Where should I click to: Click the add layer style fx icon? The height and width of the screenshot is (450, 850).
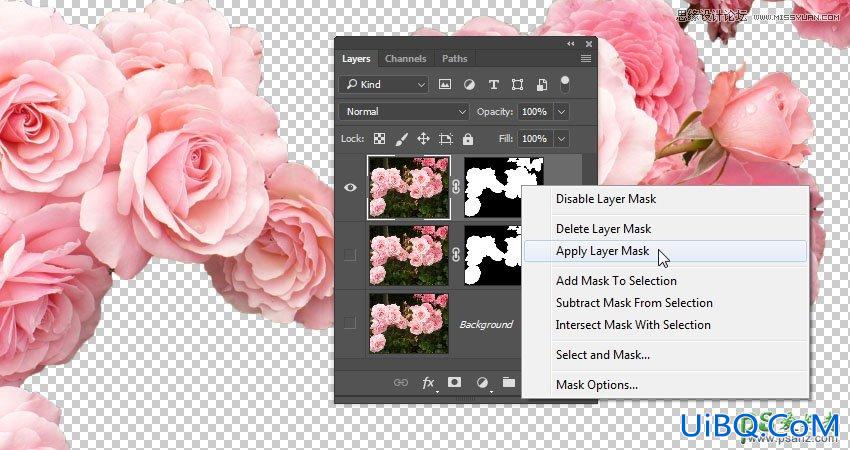428,383
